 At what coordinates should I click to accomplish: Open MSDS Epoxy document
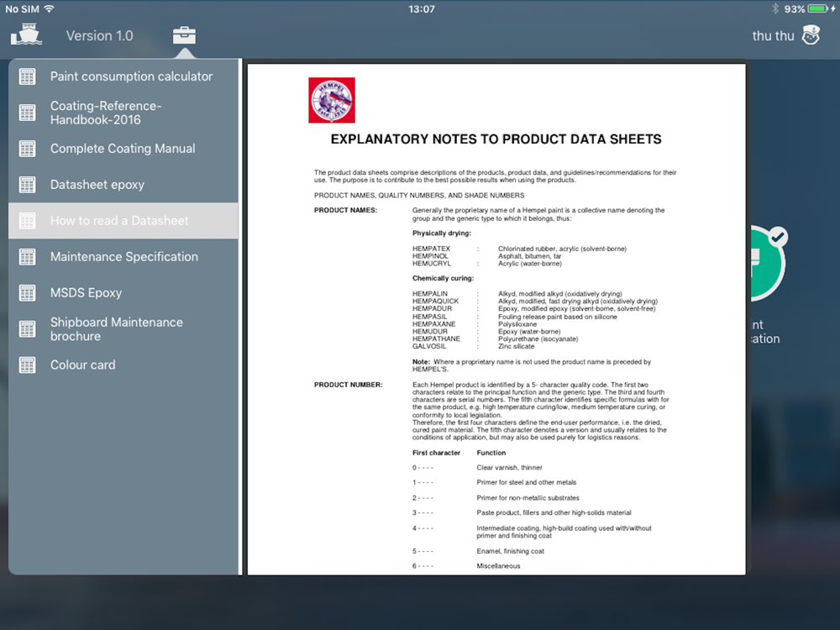point(123,292)
